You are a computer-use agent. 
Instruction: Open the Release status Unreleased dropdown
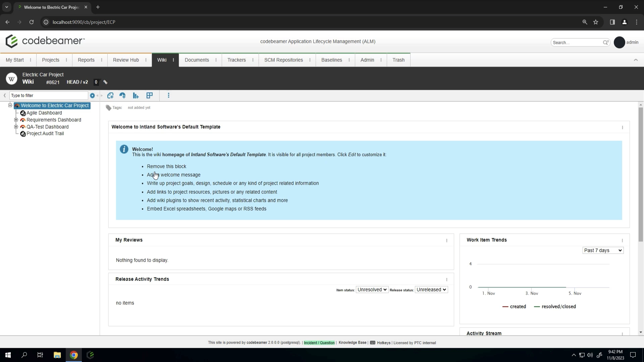tap(431, 290)
